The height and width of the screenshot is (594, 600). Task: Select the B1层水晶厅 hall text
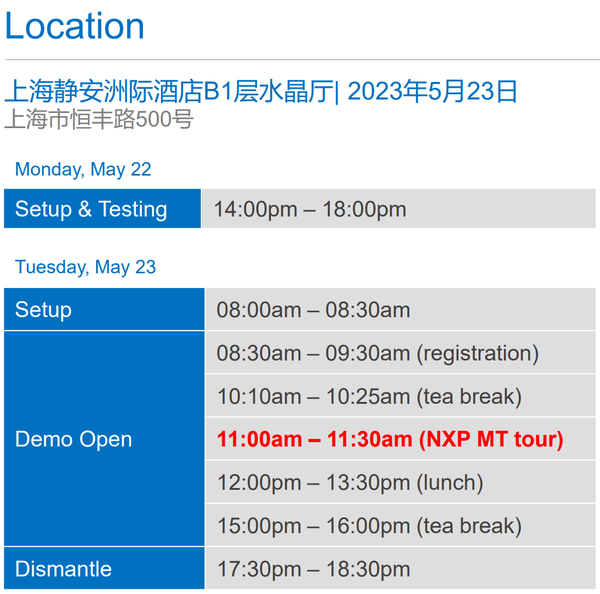point(269,92)
